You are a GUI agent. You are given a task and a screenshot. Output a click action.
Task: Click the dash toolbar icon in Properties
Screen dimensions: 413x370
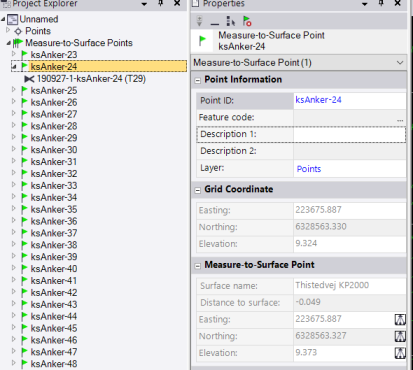pyautogui.click(x=215, y=24)
